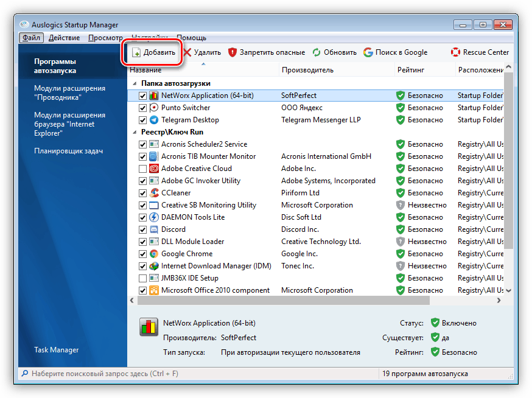Click the Discord icon
532x398 pixels.
[154, 229]
